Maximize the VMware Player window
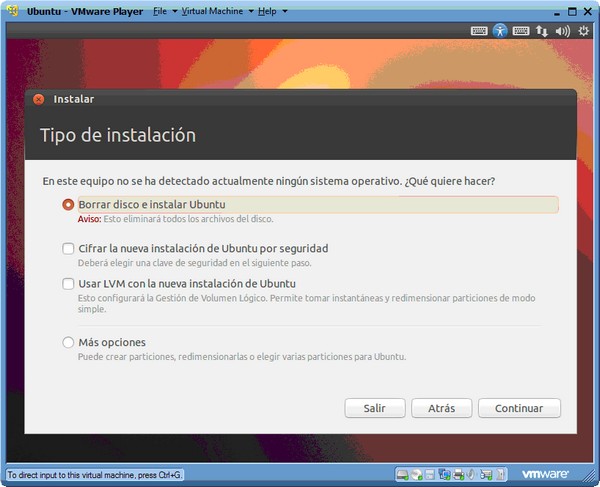The height and width of the screenshot is (487, 600). pos(572,11)
